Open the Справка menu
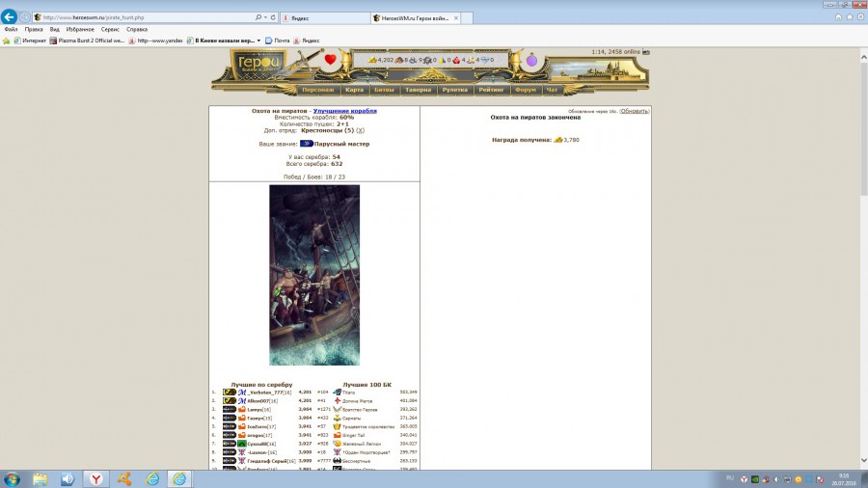This screenshot has width=868, height=488. 137,29
